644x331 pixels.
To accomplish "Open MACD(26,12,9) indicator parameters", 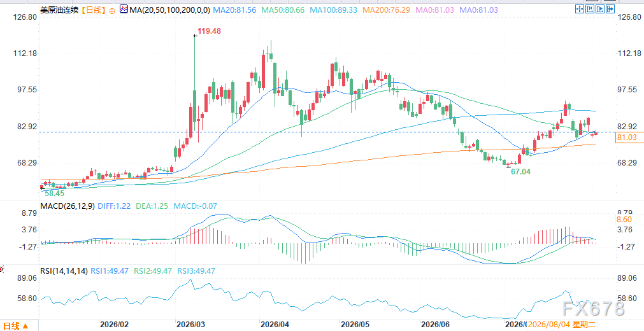I will click(x=68, y=206).
